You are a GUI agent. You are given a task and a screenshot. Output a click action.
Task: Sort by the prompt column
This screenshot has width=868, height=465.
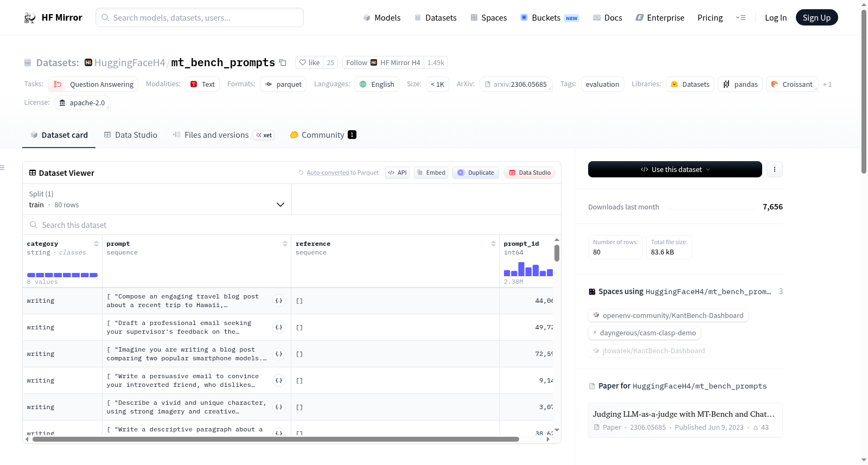tap(285, 244)
